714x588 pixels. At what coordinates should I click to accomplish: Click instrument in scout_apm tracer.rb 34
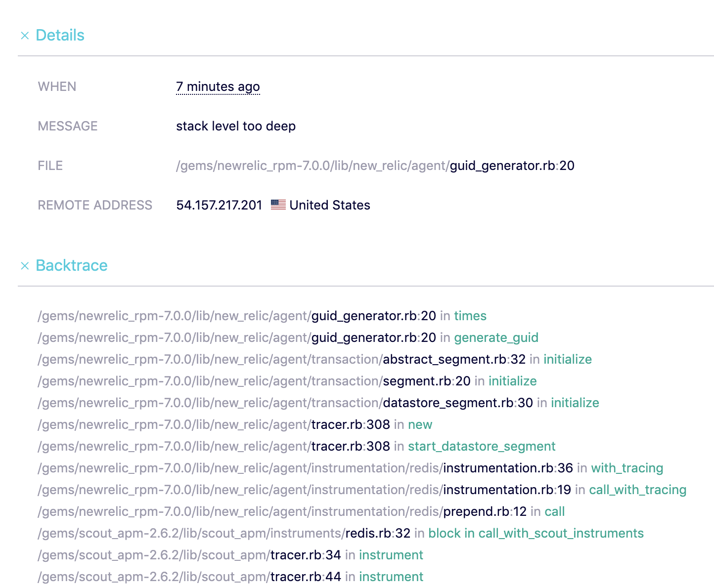[x=391, y=555]
